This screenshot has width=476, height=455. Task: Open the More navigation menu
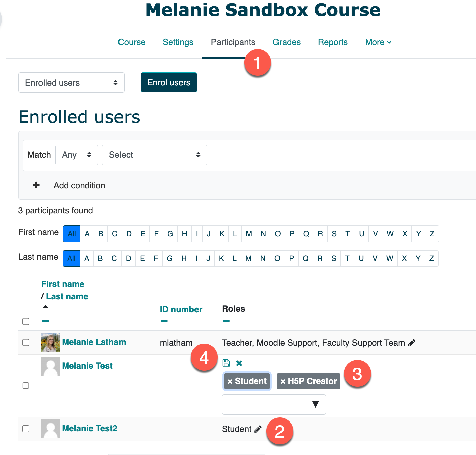coord(378,42)
